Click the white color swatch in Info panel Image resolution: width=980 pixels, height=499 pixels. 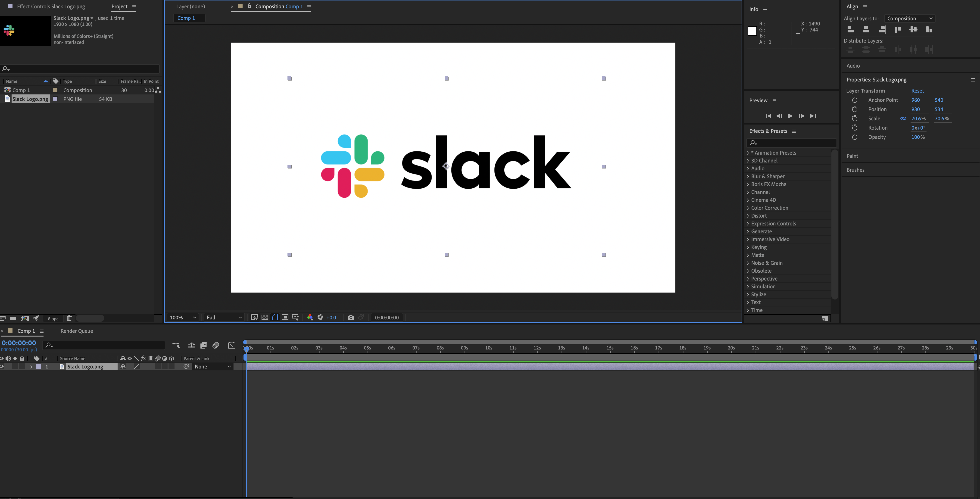pos(752,31)
